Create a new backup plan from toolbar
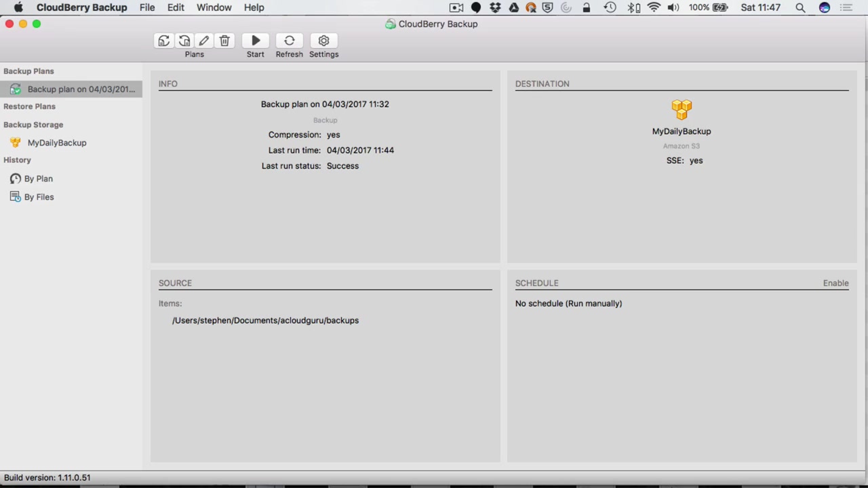Viewport: 868px width, 488px height. (x=164, y=41)
